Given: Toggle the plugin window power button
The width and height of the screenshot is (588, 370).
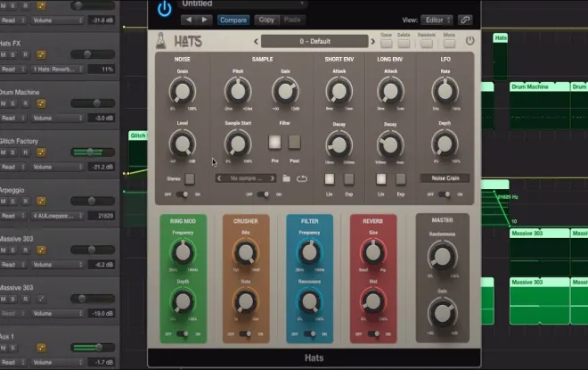Looking at the screenshot, I should click(165, 9).
